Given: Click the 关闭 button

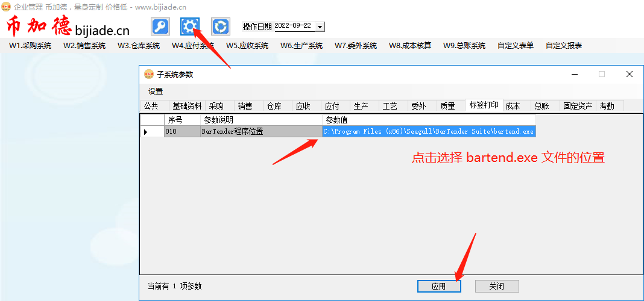Looking at the screenshot, I should click(497, 286).
